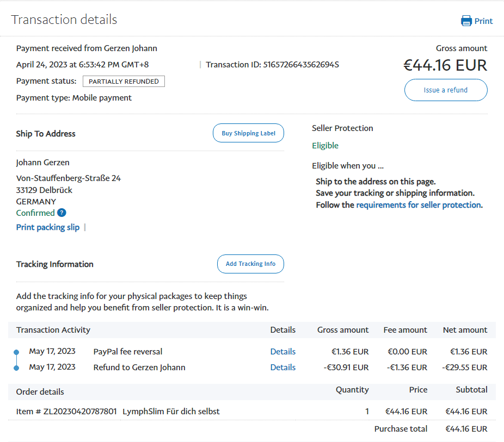View Details for Refund to Gerzen Johann
Image resolution: width=504 pixels, height=442 pixels.
tap(282, 368)
